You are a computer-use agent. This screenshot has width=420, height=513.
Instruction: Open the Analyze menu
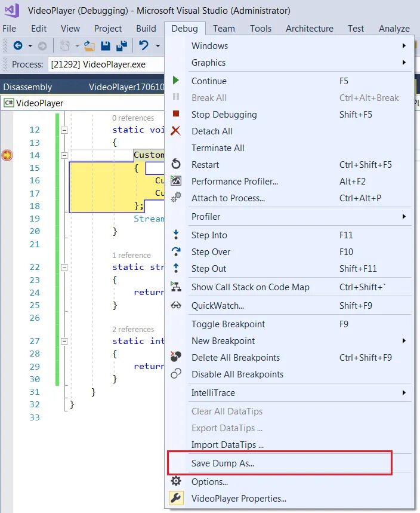[x=394, y=29]
